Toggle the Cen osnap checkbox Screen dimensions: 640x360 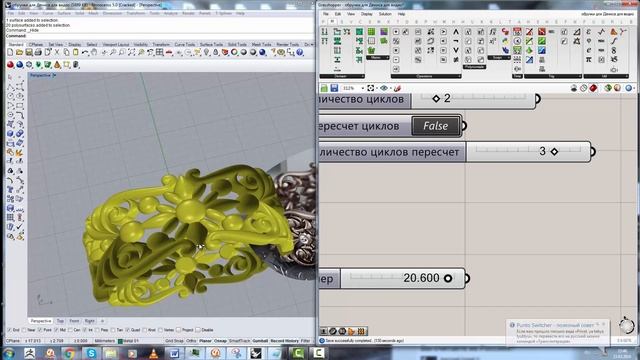pos(70,330)
